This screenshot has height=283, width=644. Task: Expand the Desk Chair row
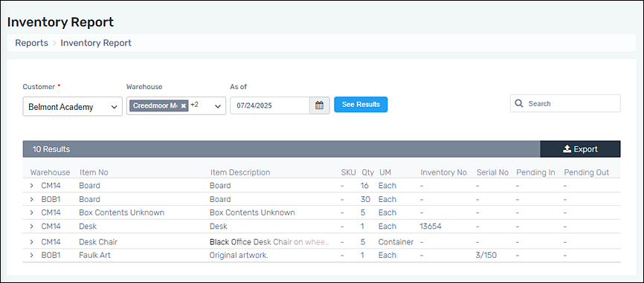pos(32,242)
